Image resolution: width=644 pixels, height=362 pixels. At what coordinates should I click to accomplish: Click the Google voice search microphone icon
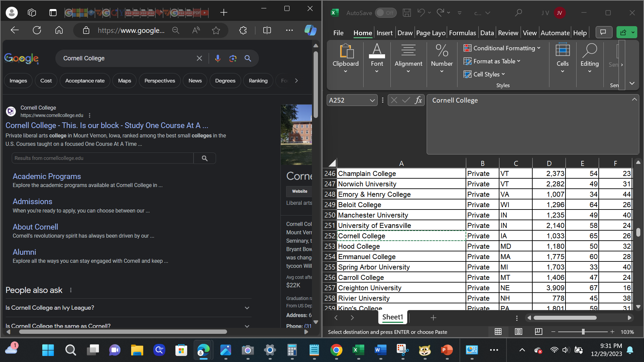tap(218, 58)
